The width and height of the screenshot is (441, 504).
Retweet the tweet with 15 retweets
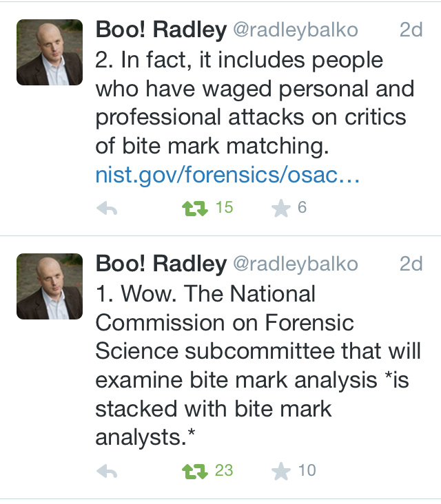(x=194, y=208)
